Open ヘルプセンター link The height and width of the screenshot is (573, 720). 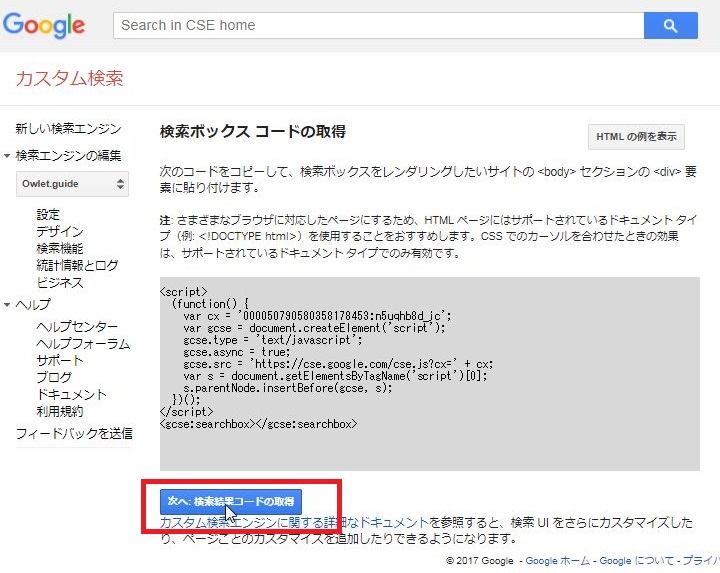coord(77,327)
